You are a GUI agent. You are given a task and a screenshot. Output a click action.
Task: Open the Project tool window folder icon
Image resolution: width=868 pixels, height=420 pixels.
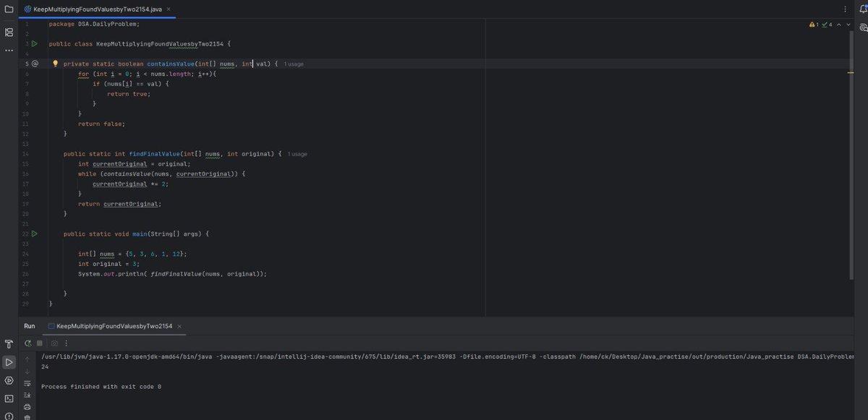[x=9, y=9]
